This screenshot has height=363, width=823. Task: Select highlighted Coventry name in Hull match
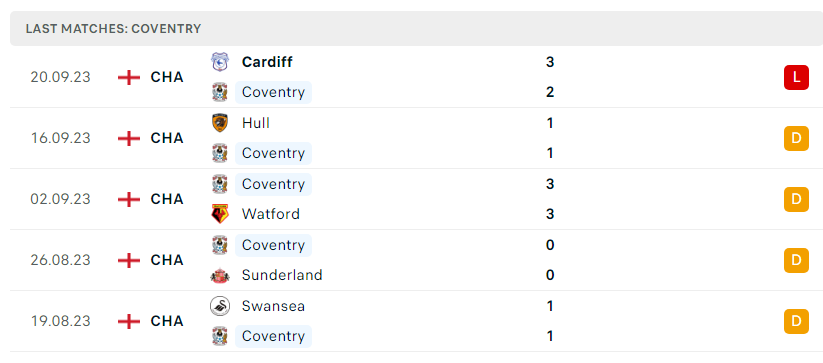tap(273, 153)
